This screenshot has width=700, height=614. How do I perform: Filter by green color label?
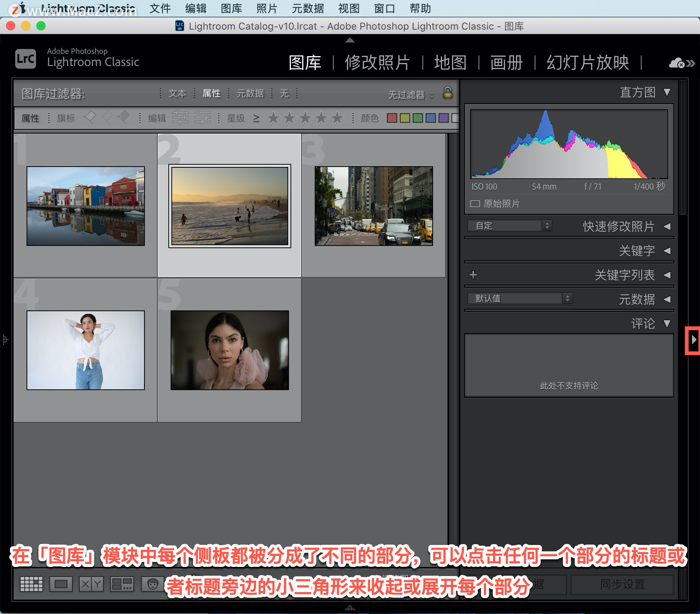418,118
